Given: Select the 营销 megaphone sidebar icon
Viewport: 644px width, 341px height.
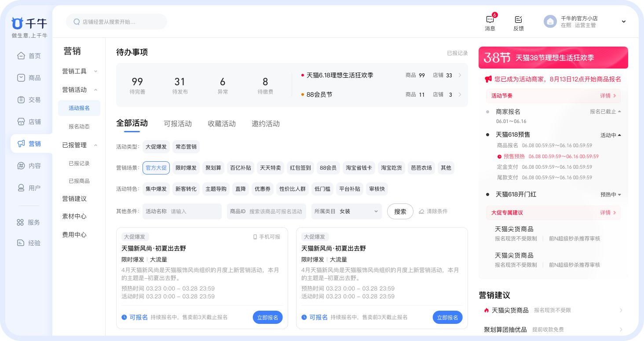Looking at the screenshot, I should tap(21, 144).
